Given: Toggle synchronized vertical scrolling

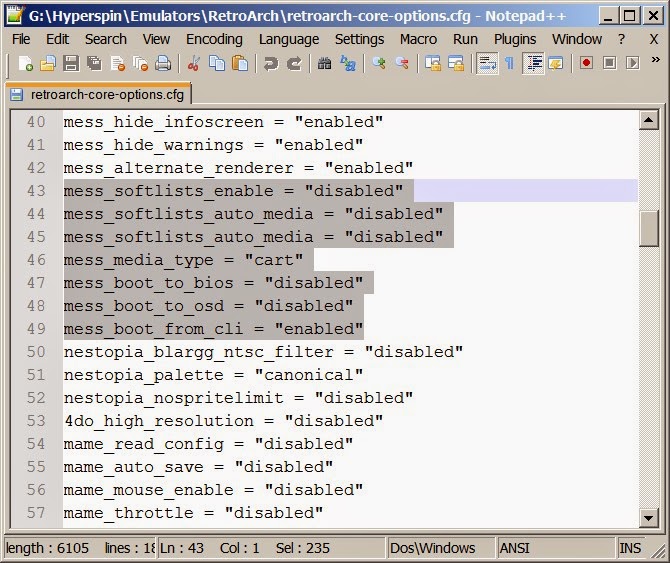Looking at the screenshot, I should pos(433,64).
